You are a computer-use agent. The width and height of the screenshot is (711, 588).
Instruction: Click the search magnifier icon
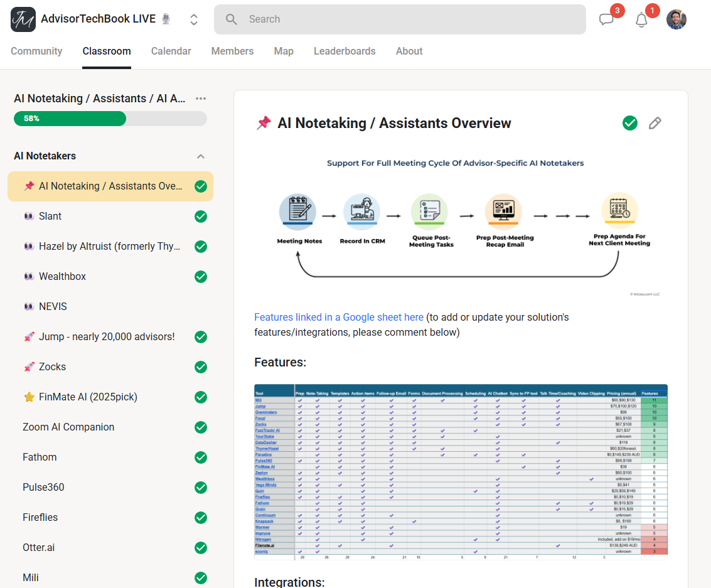[232, 19]
